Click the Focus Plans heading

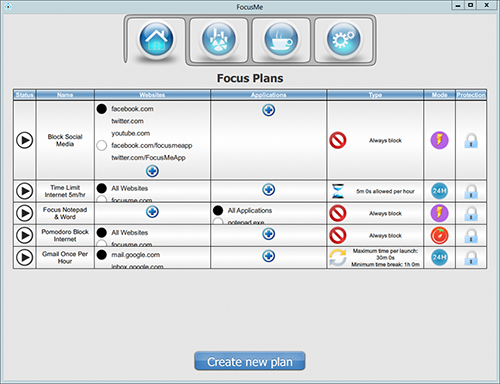coord(250,78)
